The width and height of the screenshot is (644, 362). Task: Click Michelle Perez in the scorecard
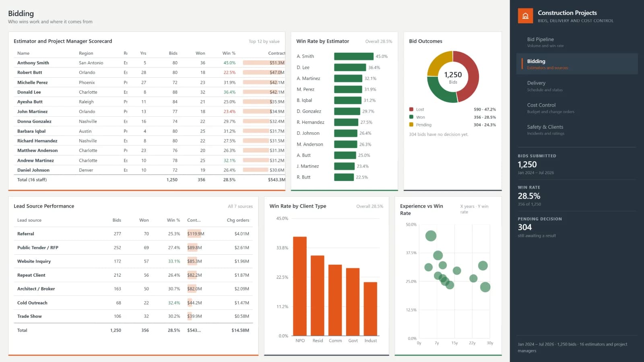pyautogui.click(x=32, y=82)
